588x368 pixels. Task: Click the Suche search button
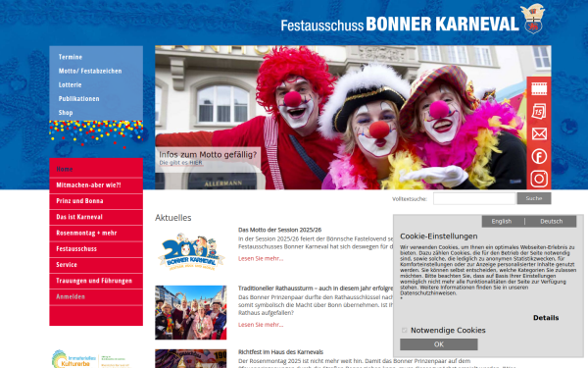pyautogui.click(x=534, y=198)
